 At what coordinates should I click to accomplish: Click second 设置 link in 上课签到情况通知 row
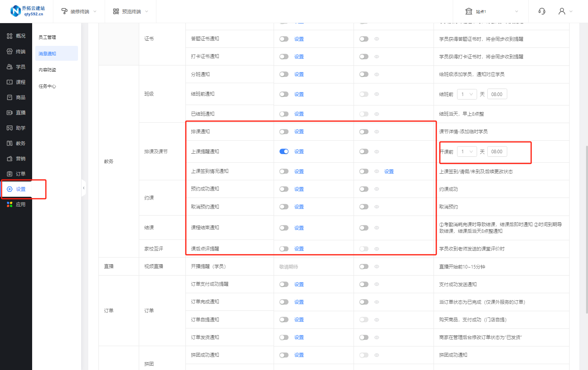click(x=389, y=171)
